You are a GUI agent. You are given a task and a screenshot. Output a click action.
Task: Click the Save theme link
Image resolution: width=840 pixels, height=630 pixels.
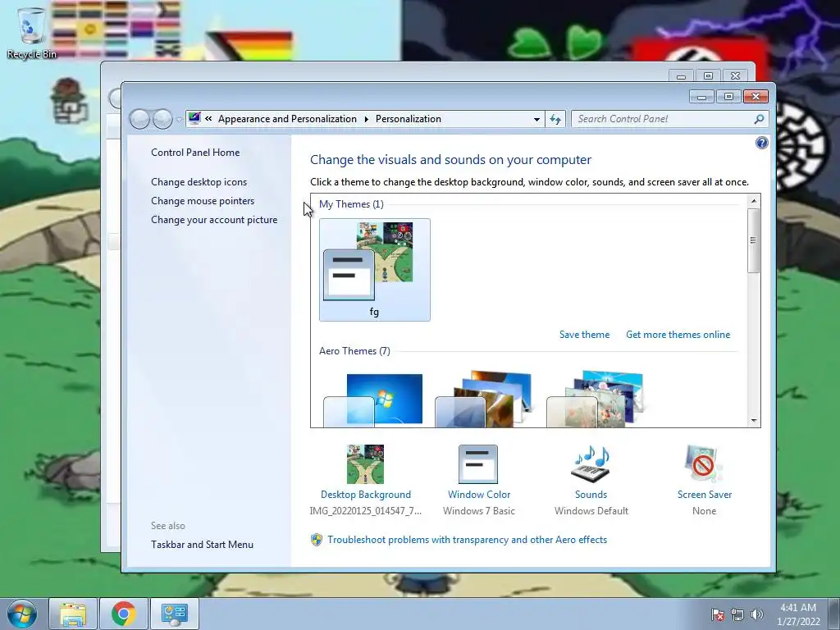click(x=584, y=335)
